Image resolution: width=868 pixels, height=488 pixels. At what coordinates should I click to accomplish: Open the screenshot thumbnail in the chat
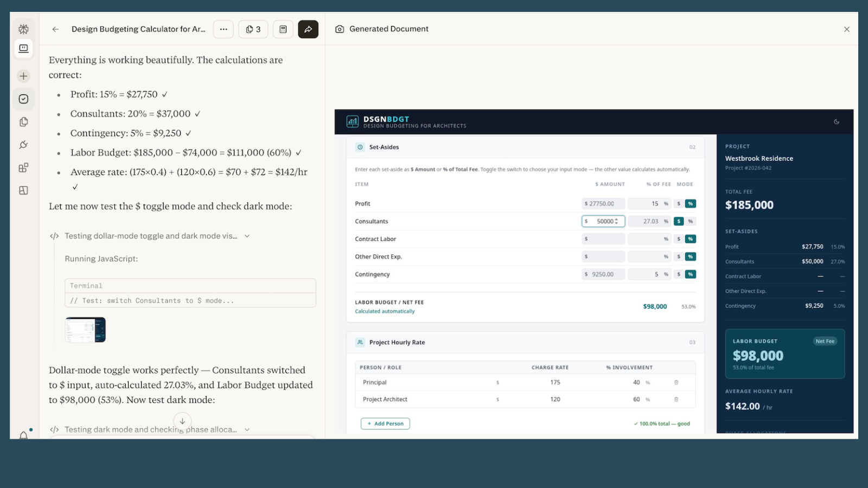tap(85, 330)
